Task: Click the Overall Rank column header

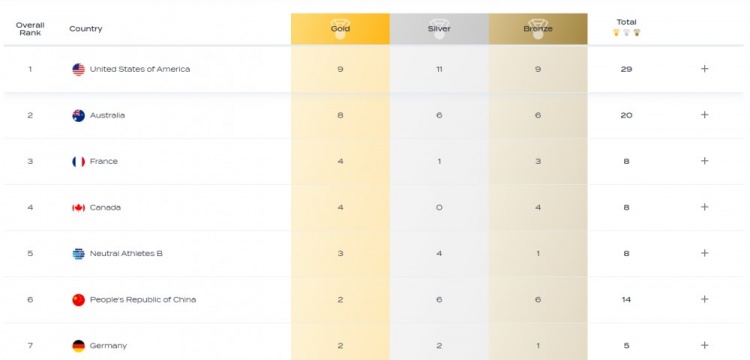Action: (30, 29)
